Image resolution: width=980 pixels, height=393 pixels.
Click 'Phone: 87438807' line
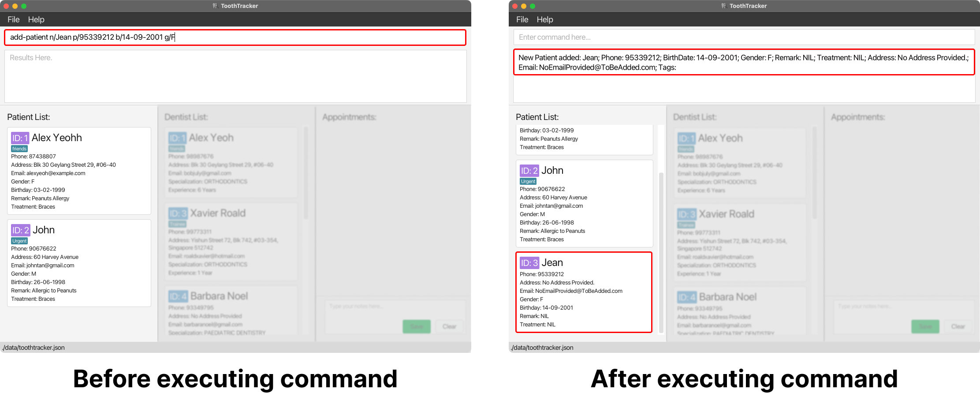click(34, 157)
